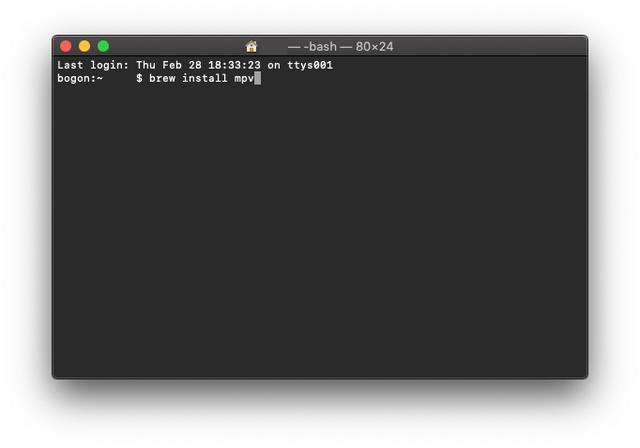This screenshot has width=640, height=448.
Task: Click the Last login text
Action: [93, 65]
